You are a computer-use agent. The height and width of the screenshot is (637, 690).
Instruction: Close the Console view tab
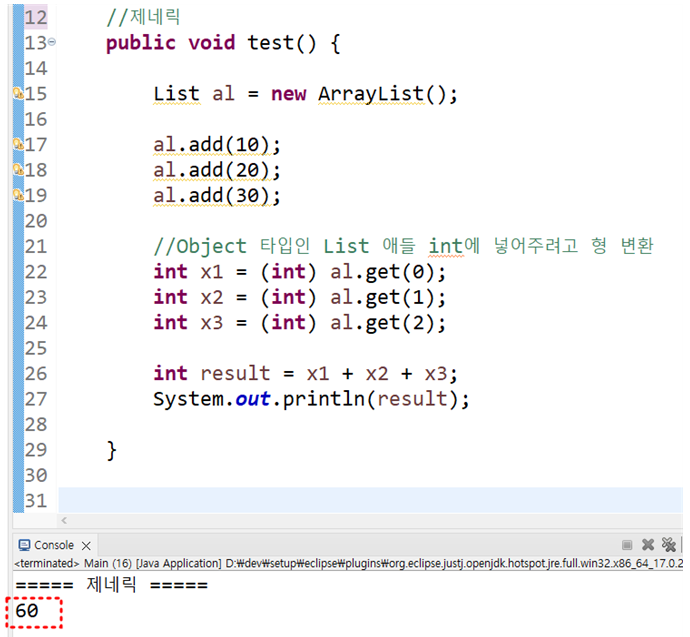click(86, 546)
